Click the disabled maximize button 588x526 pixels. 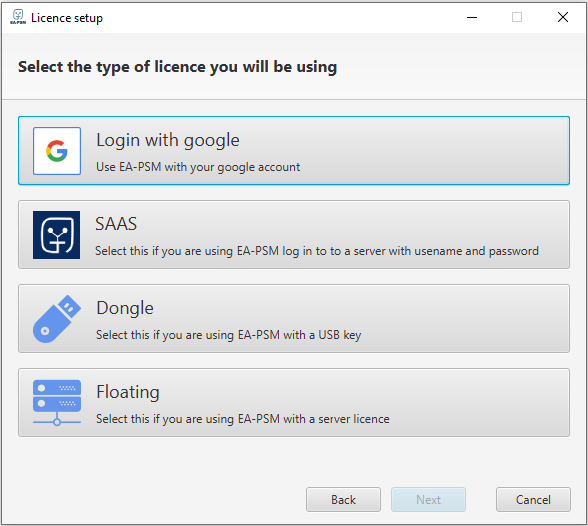pyautogui.click(x=517, y=17)
